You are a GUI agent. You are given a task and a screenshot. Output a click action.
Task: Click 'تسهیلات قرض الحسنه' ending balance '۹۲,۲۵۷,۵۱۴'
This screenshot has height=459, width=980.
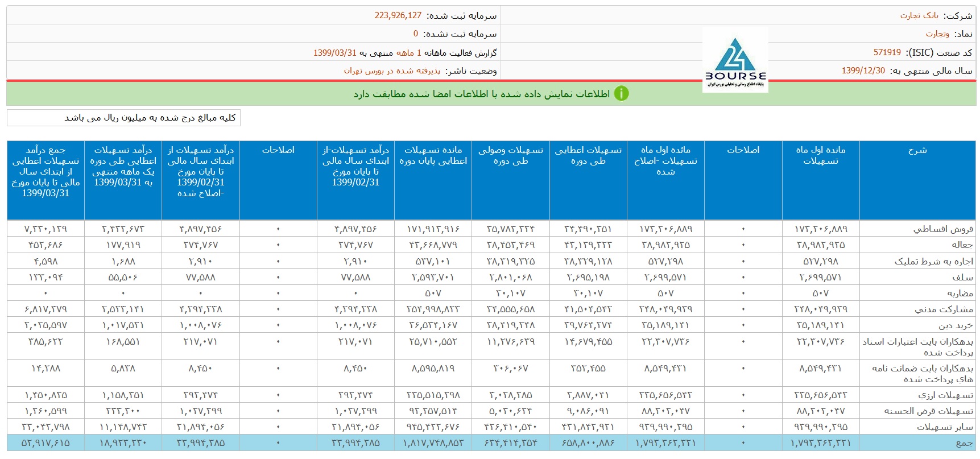[x=433, y=411]
